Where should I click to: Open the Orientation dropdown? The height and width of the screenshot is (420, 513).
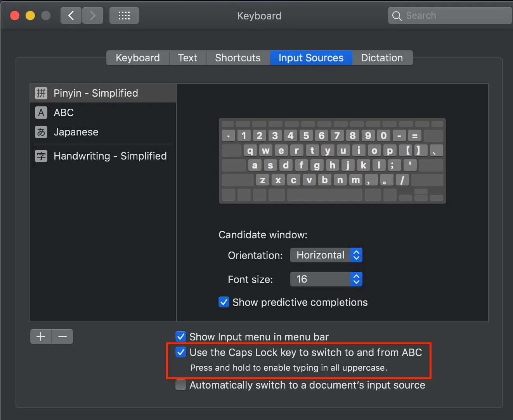(326, 255)
